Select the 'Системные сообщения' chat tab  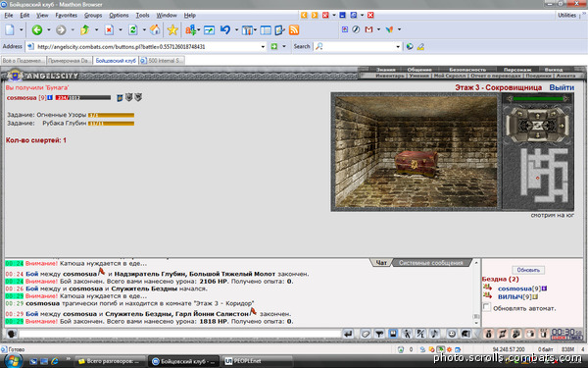click(x=430, y=262)
